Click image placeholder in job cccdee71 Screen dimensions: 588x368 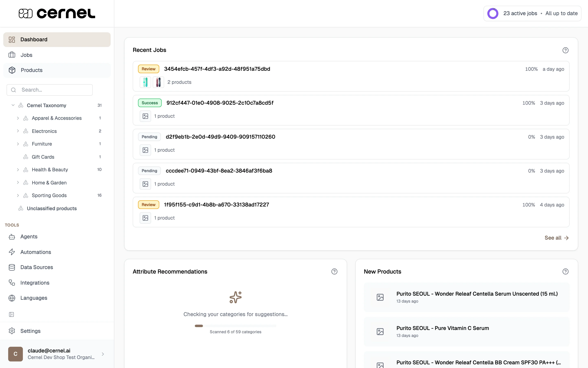145,184
